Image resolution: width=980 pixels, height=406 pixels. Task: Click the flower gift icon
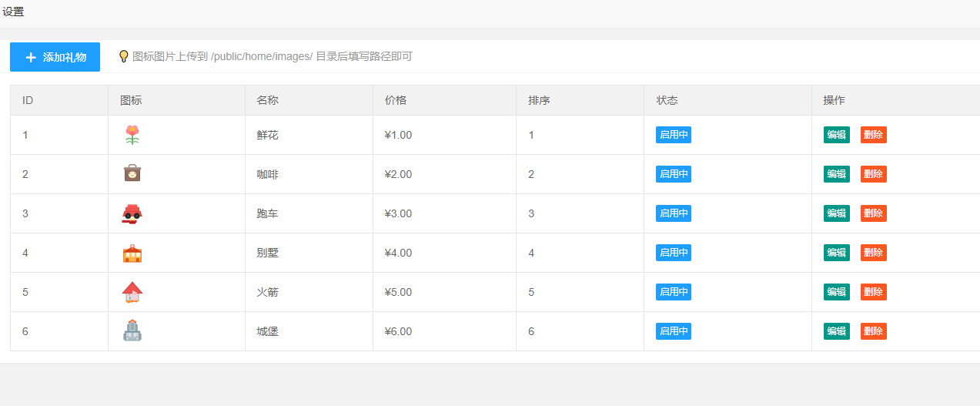[x=132, y=135]
